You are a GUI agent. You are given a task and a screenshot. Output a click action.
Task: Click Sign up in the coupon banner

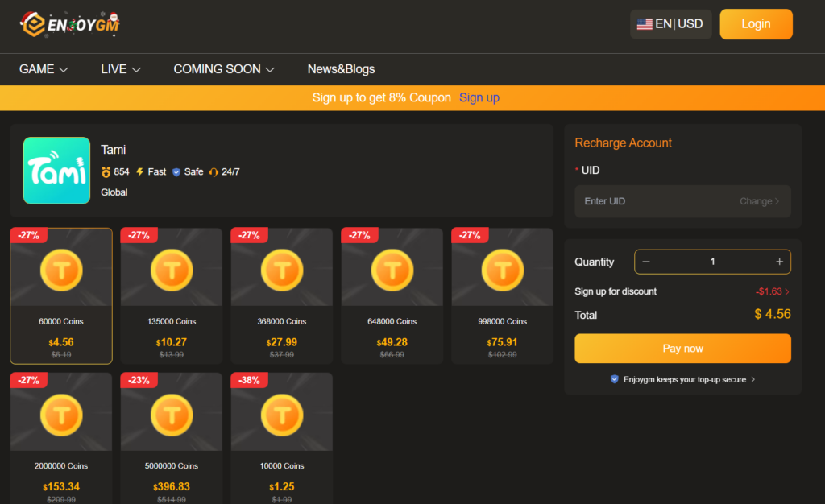click(x=479, y=97)
